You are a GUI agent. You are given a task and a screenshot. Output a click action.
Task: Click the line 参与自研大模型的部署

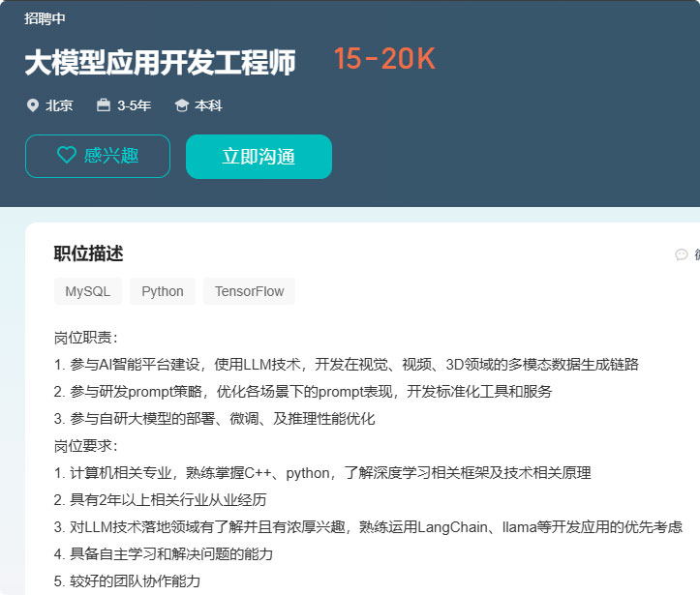[214, 419]
